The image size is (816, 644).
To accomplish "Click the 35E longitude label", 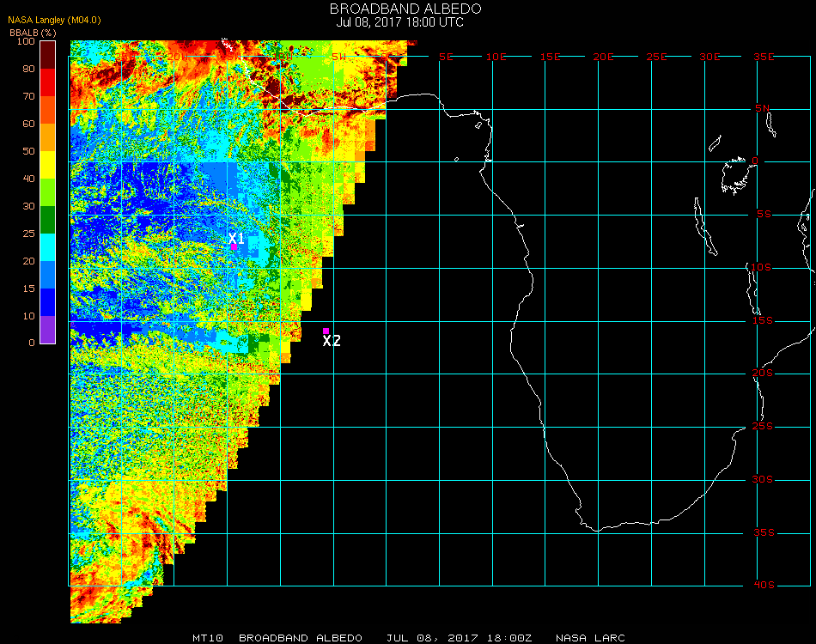I will [764, 57].
